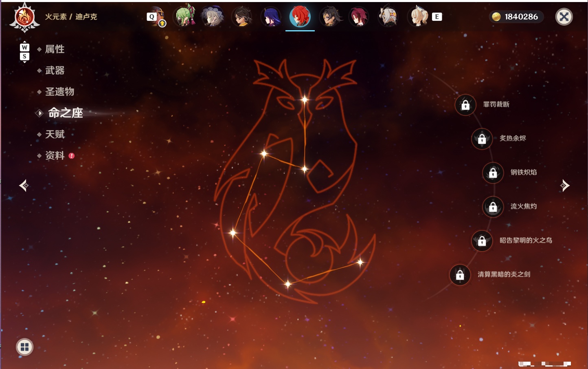Click the star at the owl's right tail tip
This screenshot has height=369, width=588.
coord(360,262)
